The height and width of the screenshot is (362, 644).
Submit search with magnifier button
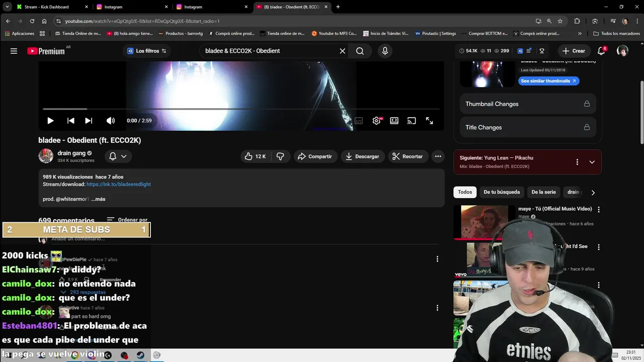(360, 51)
